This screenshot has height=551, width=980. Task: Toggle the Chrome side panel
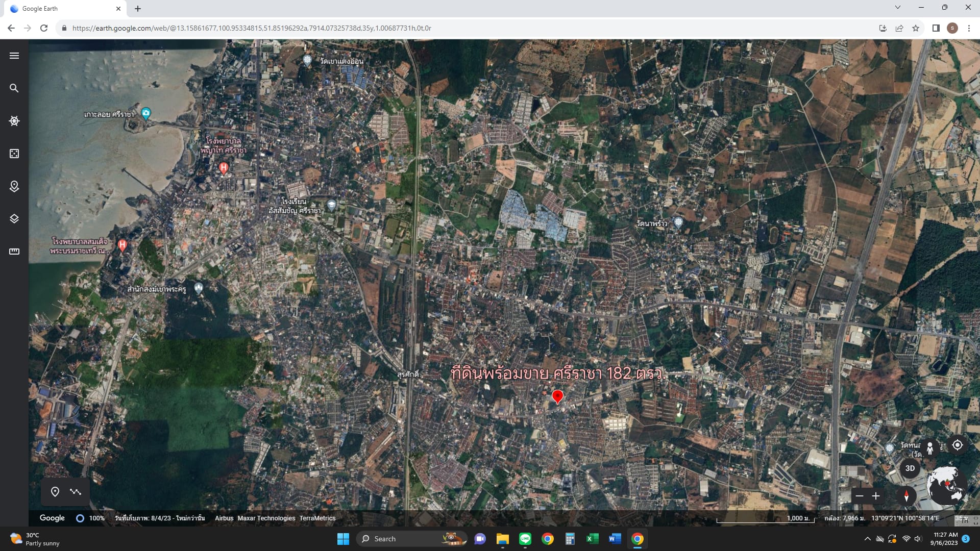936,28
